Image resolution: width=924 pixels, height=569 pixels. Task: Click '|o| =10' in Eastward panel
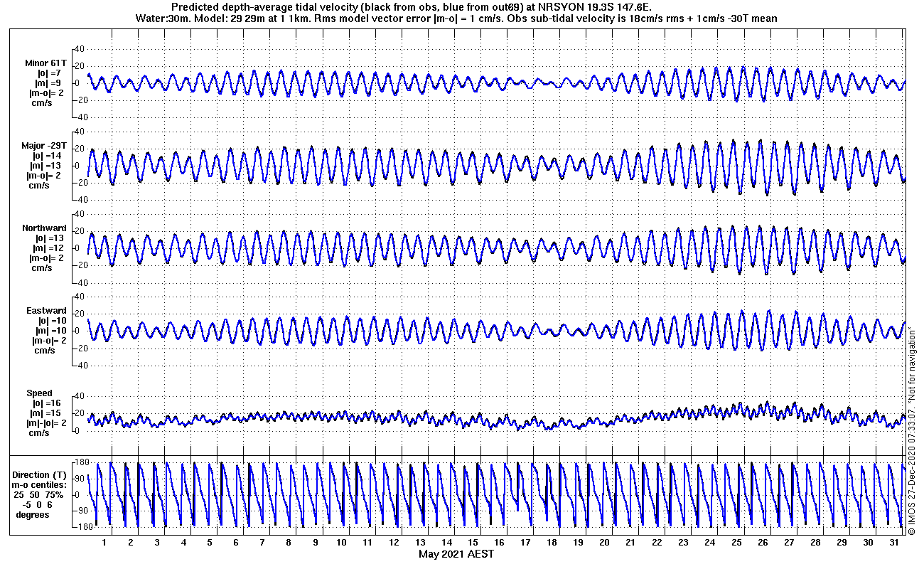[51, 321]
